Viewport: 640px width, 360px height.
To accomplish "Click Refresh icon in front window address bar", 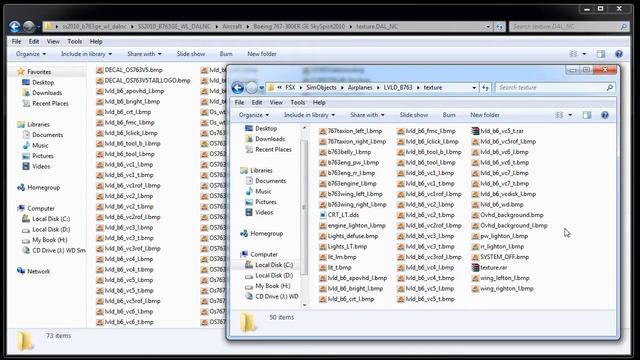I will click(485, 87).
